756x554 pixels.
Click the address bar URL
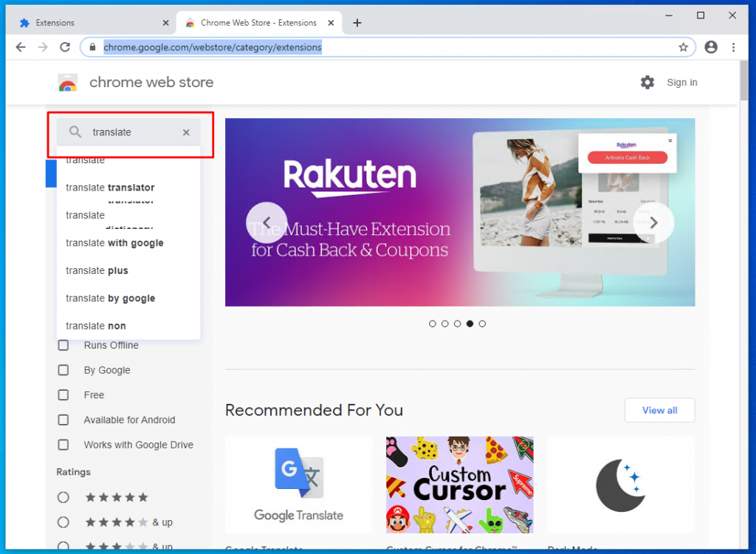click(x=213, y=47)
